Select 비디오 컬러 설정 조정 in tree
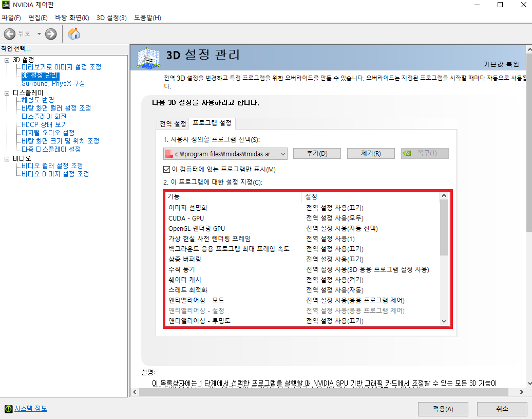Image resolution: width=532 pixels, height=419 pixels. (52, 166)
